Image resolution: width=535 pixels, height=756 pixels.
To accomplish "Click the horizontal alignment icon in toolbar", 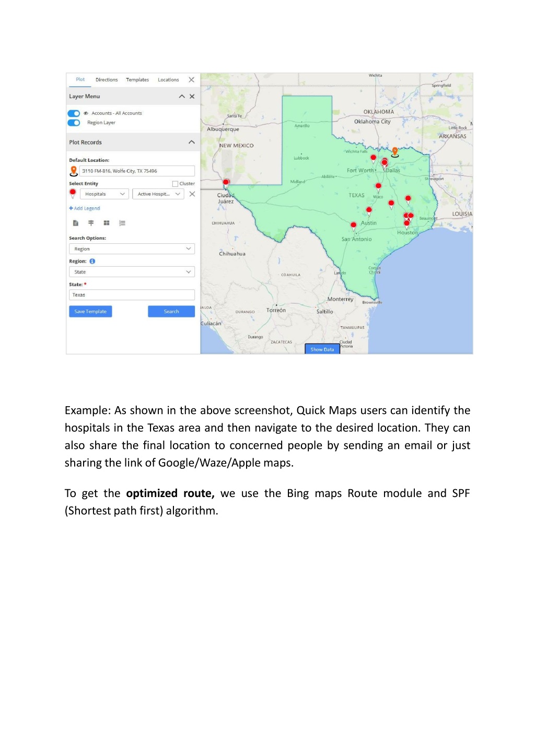I will [x=91, y=223].
